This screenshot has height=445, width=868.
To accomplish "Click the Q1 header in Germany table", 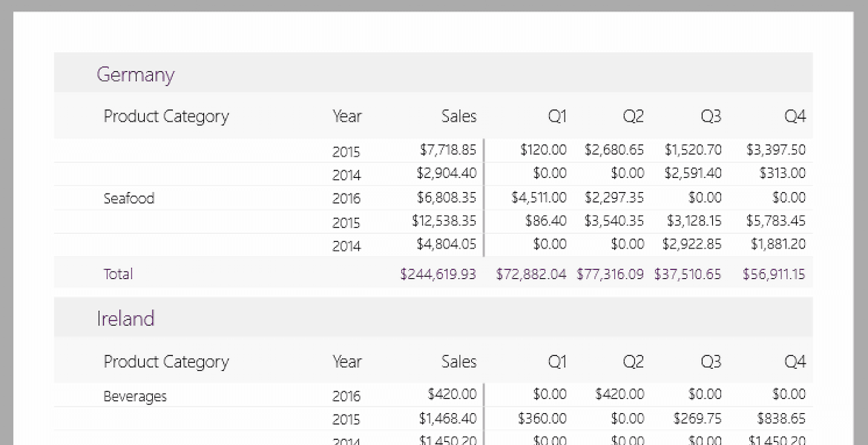I will click(557, 116).
